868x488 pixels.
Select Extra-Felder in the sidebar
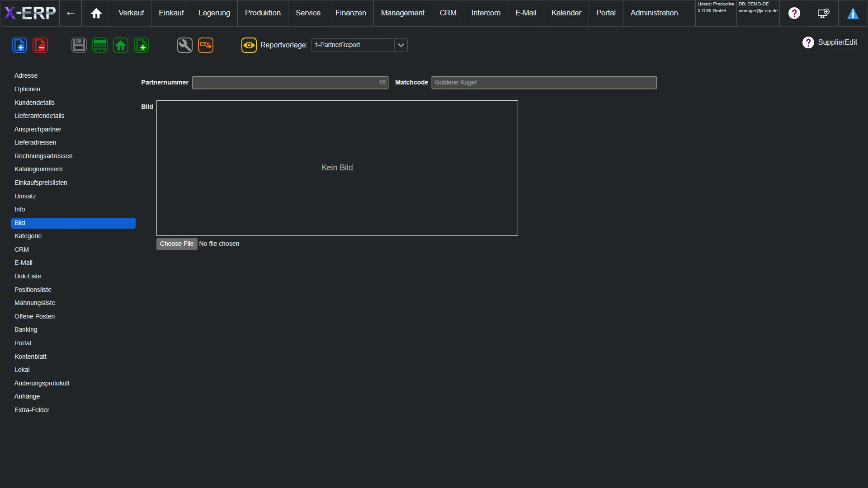(x=73, y=410)
